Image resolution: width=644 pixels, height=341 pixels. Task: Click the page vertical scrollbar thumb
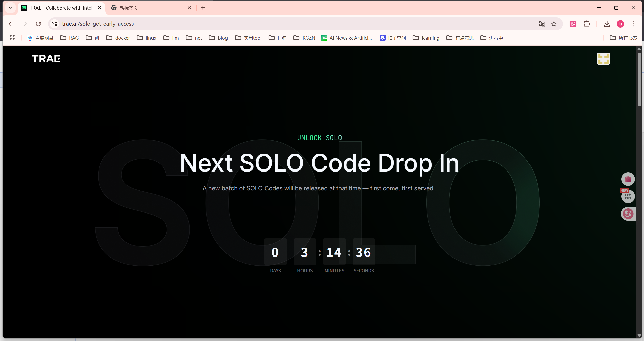click(639, 79)
